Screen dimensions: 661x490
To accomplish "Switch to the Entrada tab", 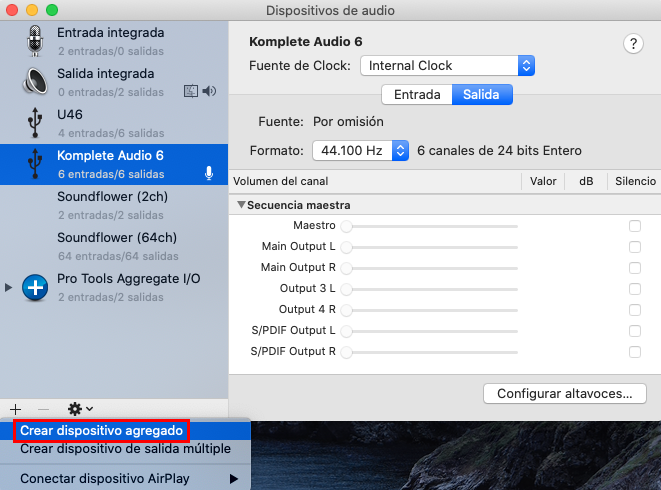I will (417, 94).
